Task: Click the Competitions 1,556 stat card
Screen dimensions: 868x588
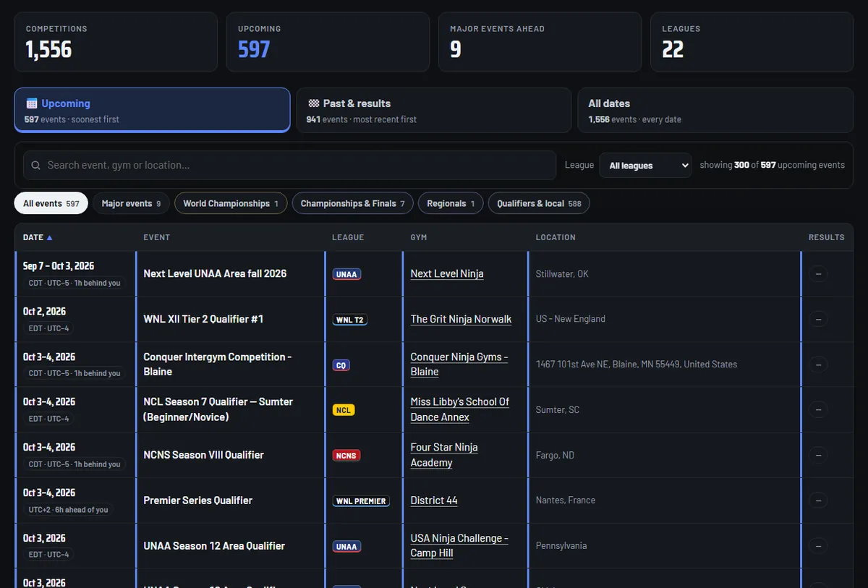Action: pos(116,42)
